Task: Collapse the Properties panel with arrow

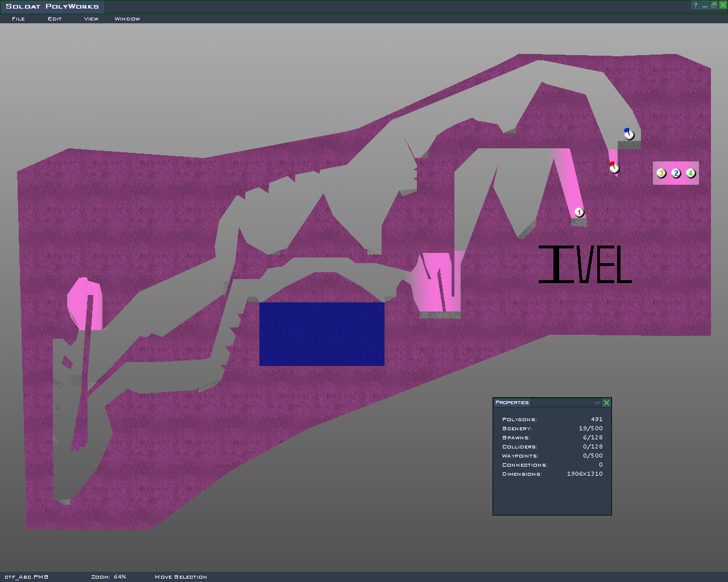Action: click(597, 402)
